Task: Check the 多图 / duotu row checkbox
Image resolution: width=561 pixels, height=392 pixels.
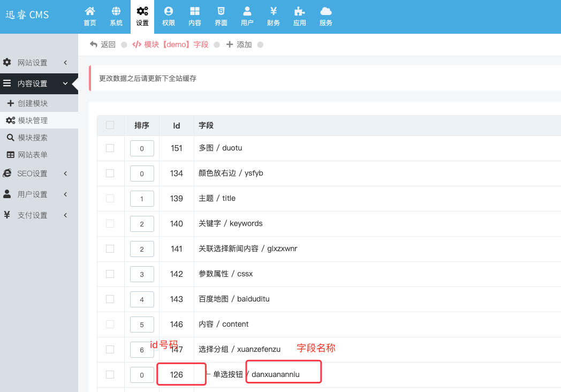Action: pyautogui.click(x=110, y=148)
